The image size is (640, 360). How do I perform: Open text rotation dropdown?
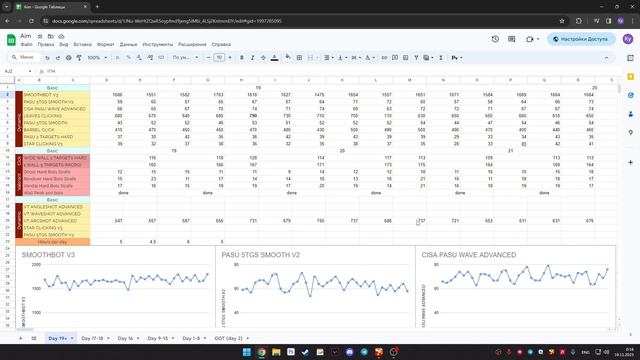click(x=369, y=58)
